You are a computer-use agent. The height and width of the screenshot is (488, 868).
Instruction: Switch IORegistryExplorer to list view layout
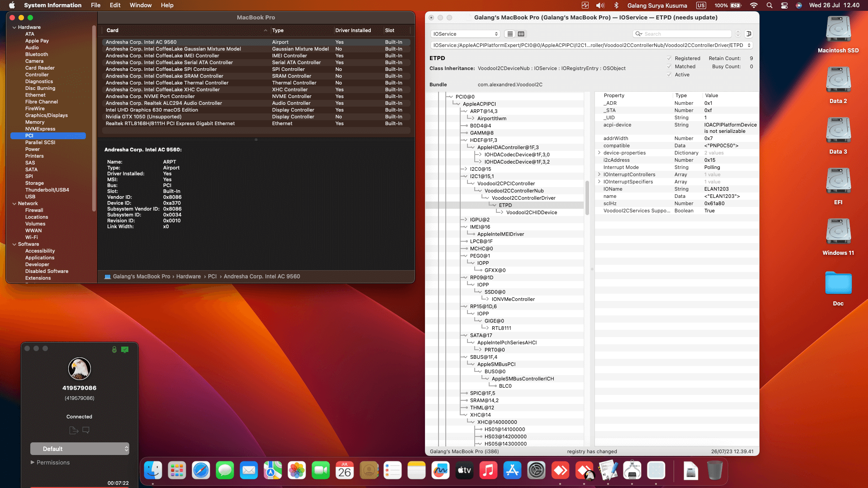510,34
